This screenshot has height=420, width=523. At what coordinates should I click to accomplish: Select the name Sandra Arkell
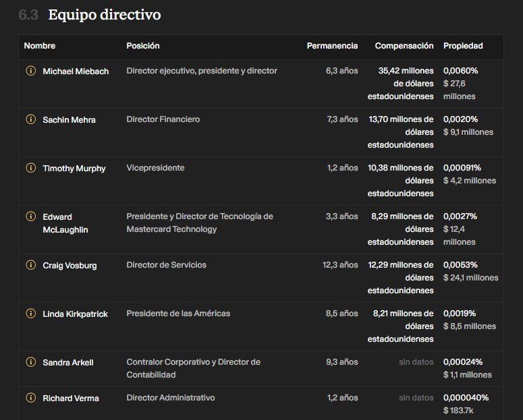68,363
